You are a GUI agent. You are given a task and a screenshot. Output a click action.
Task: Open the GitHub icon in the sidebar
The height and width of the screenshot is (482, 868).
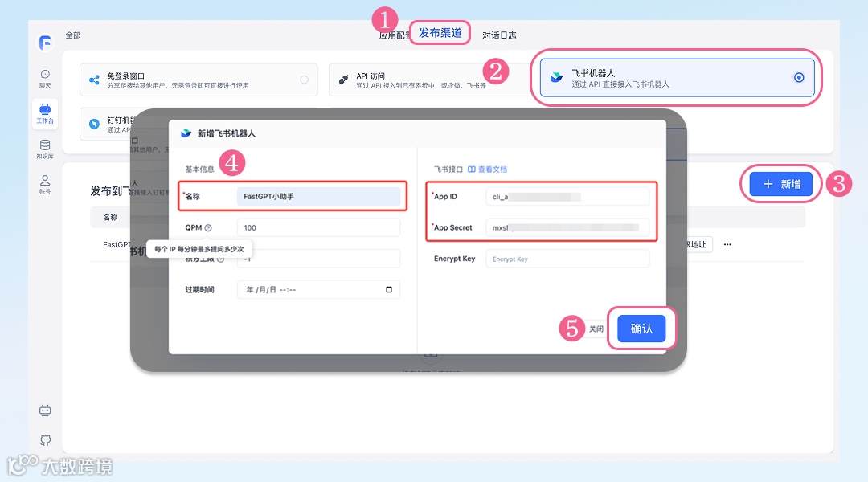(45, 440)
